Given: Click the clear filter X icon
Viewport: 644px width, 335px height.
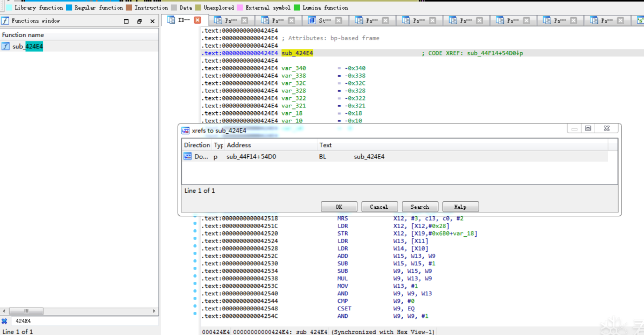Looking at the screenshot, I should coord(4,321).
